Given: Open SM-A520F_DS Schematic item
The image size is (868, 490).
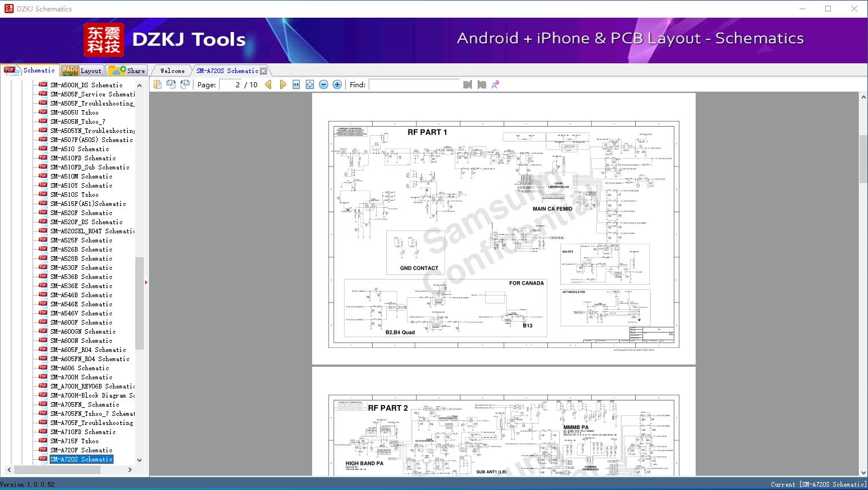Looking at the screenshot, I should point(86,222).
